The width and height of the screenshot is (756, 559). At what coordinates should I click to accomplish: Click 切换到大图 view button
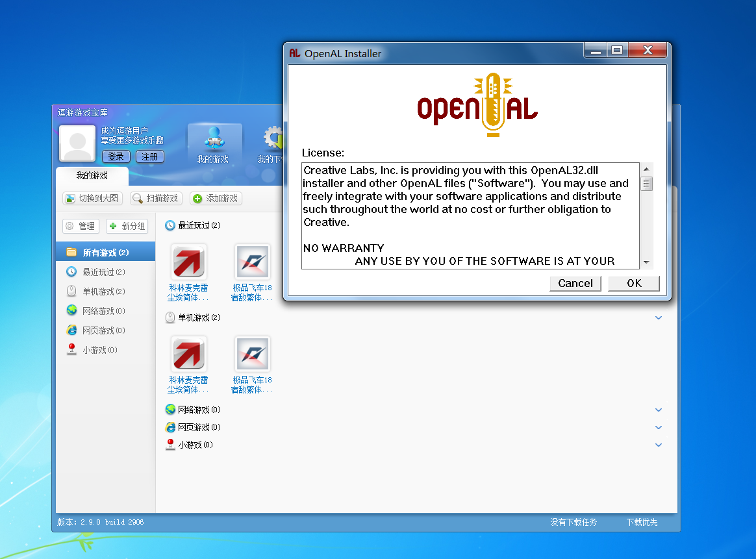93,198
